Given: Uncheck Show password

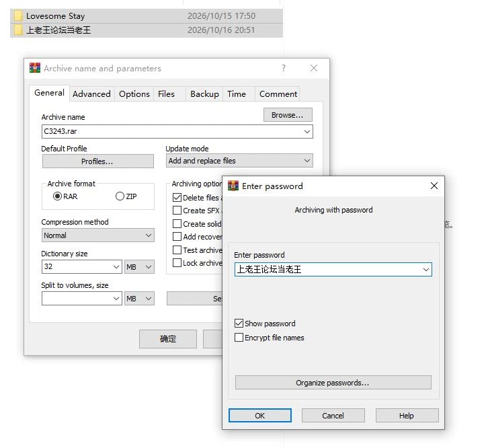Looking at the screenshot, I should pyautogui.click(x=239, y=324).
